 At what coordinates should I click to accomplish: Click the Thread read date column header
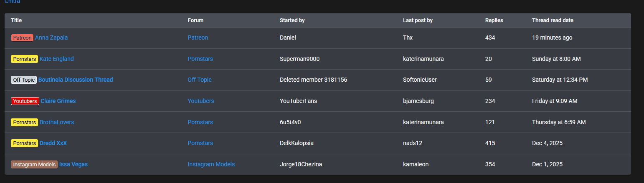553,20
